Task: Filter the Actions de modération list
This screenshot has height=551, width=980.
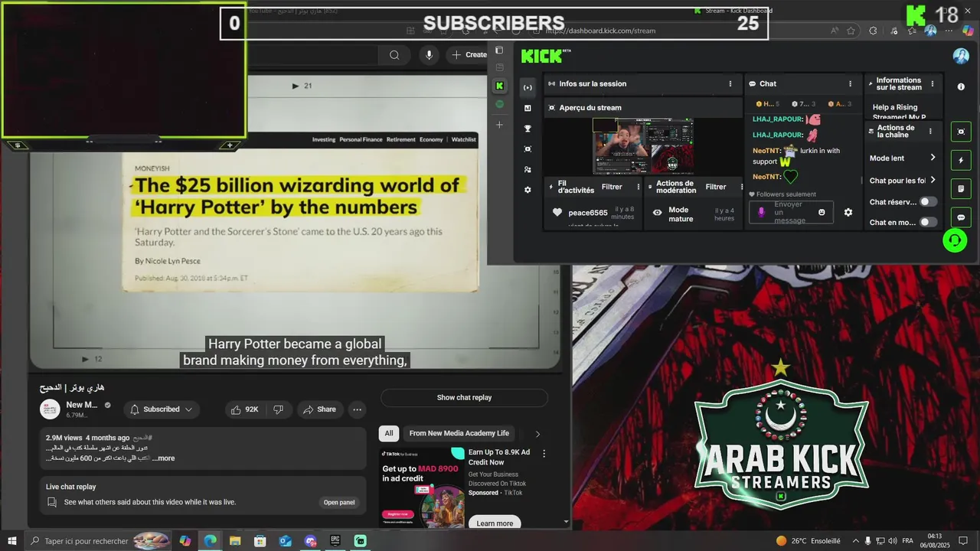Action: (x=716, y=187)
